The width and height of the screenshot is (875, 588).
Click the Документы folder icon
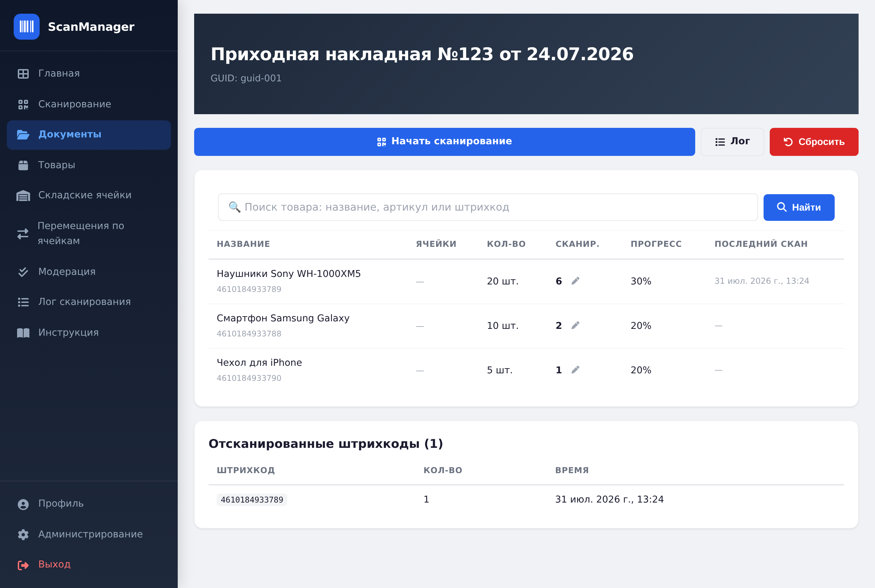pos(23,135)
